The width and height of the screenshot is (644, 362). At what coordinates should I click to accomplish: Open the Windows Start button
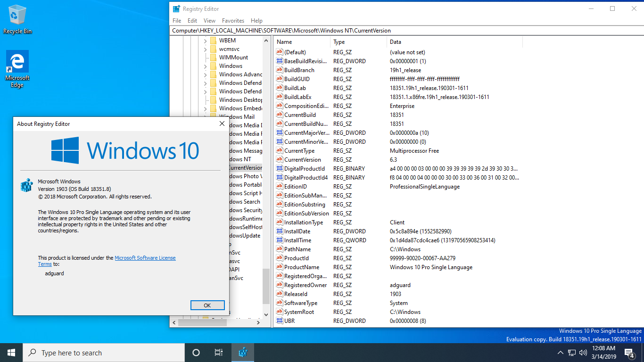11,353
